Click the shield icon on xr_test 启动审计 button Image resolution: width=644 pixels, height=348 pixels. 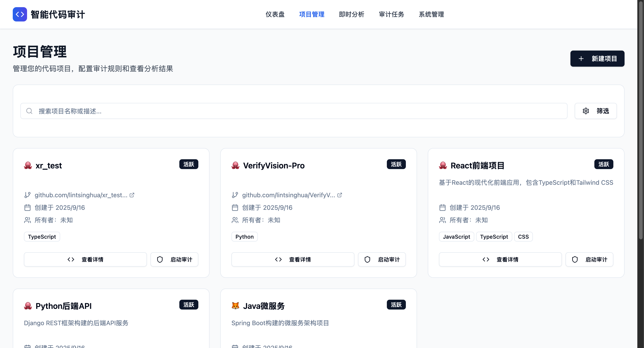coord(160,259)
